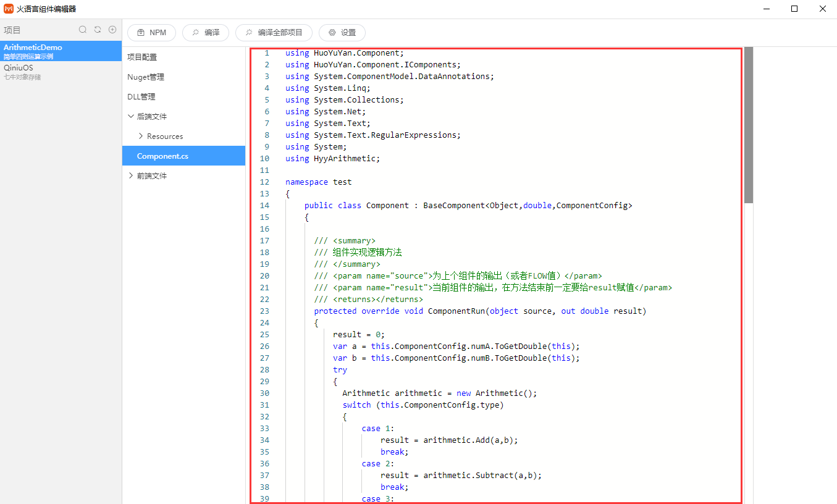Open 设置 settings
This screenshot has width=837, height=504.
pos(342,33)
